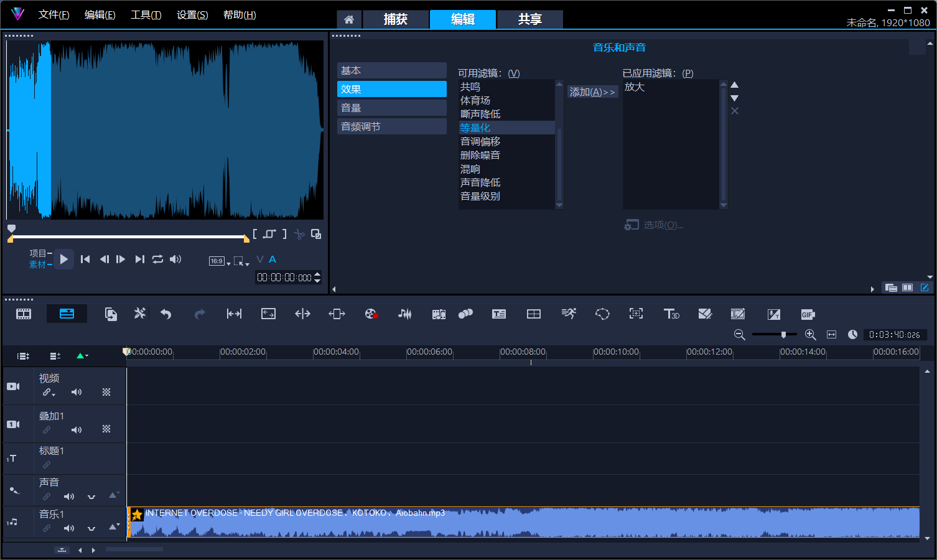Open the 音频调节 options section
Screen dimensions: 937x560
tap(392, 126)
